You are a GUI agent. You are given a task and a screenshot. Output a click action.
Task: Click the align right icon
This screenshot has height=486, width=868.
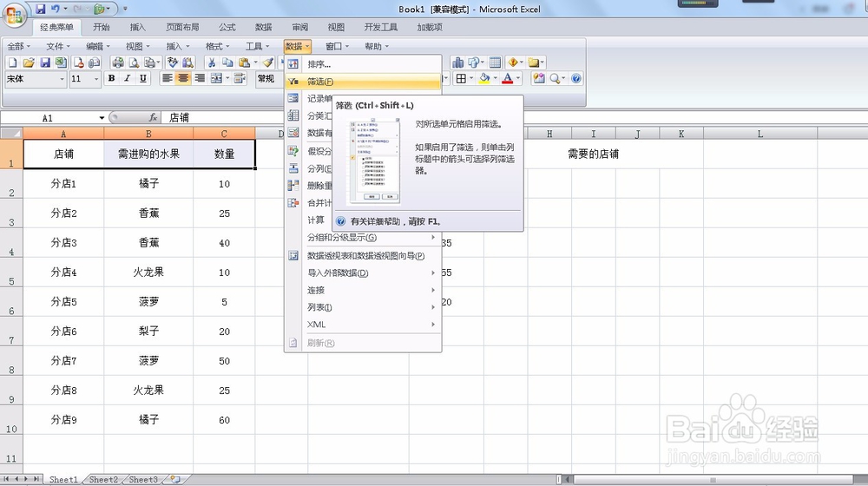tap(200, 79)
